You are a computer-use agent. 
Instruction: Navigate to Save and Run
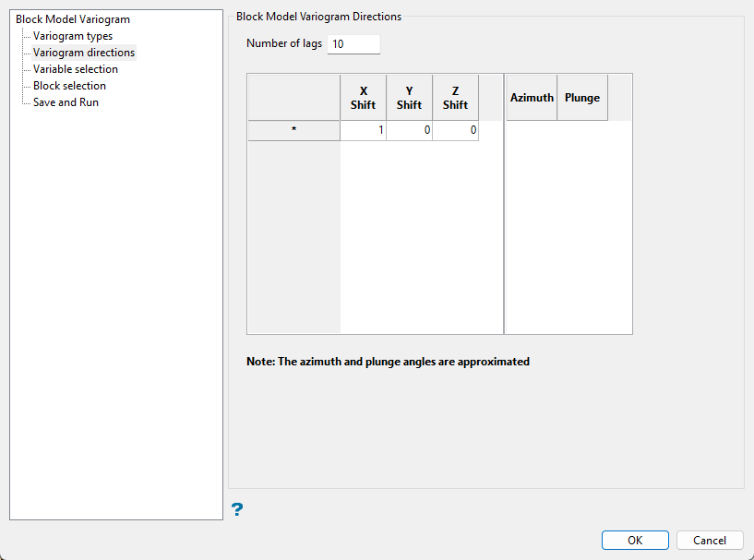66,102
